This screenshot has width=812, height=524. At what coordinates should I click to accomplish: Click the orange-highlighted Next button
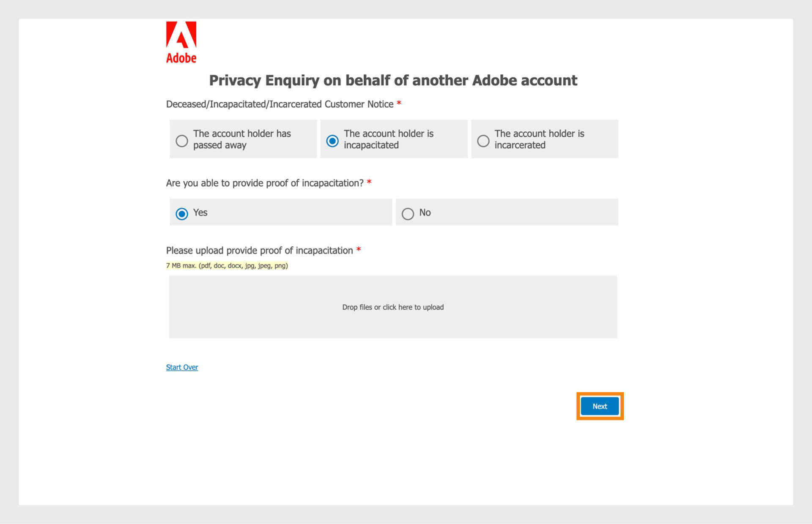(x=599, y=406)
